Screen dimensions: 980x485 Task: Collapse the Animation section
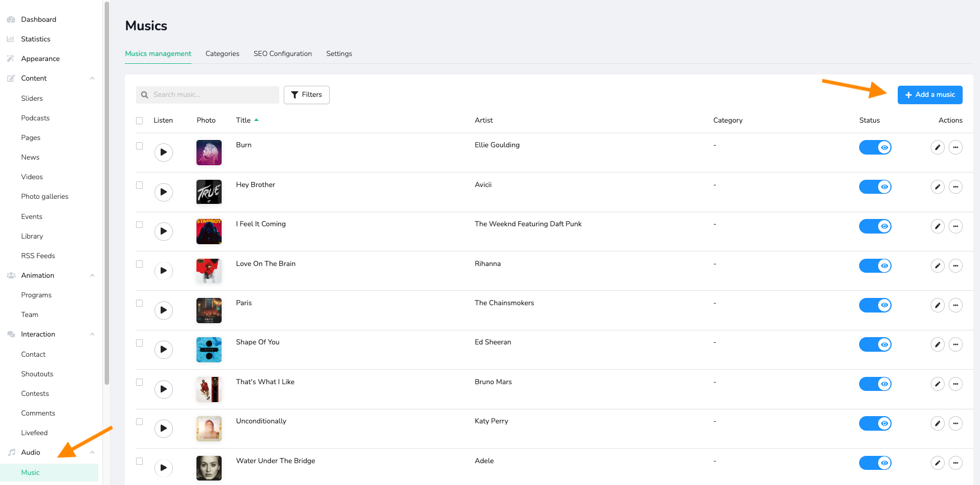point(92,276)
